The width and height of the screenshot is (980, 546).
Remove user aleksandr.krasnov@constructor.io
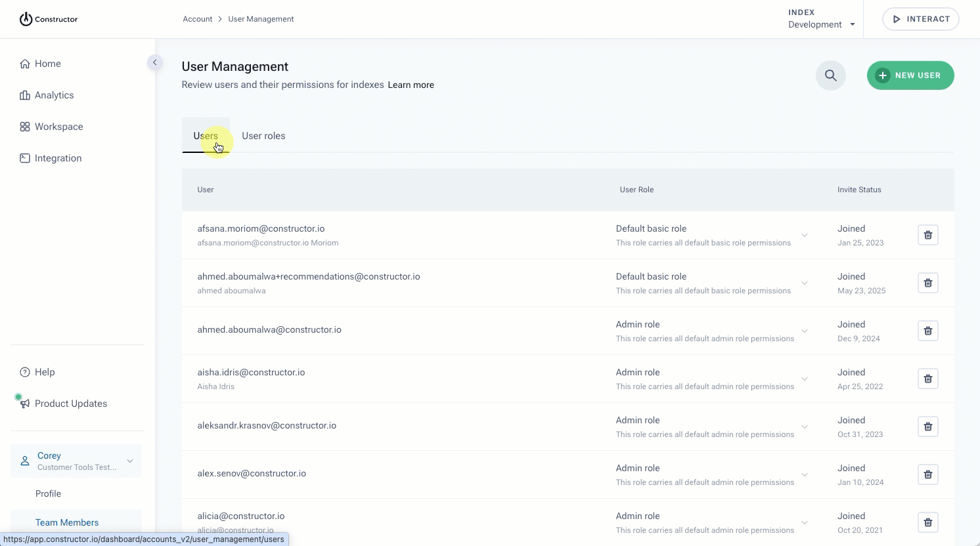(x=928, y=427)
